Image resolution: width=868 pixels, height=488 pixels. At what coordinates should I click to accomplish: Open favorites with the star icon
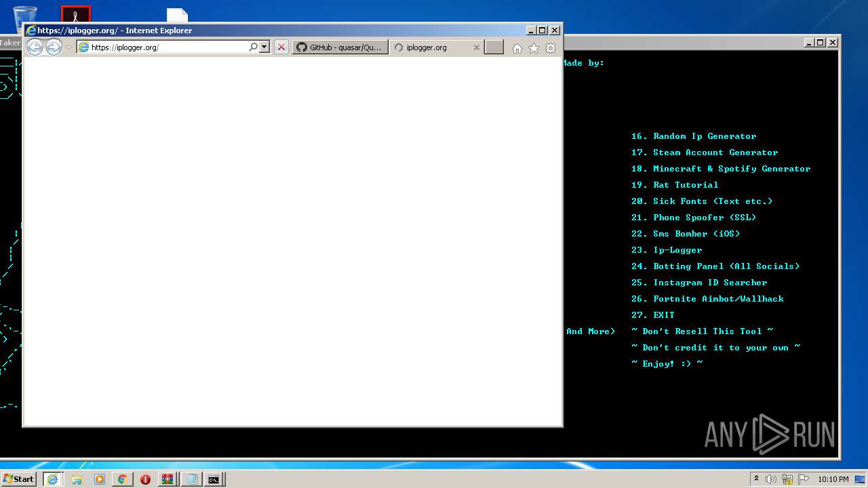[534, 48]
